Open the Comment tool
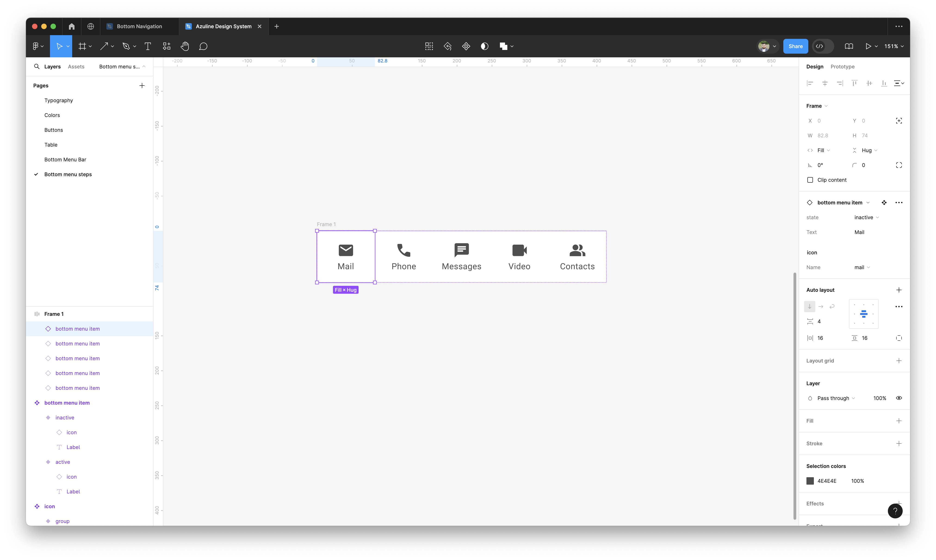This screenshot has width=936, height=560. (x=203, y=46)
